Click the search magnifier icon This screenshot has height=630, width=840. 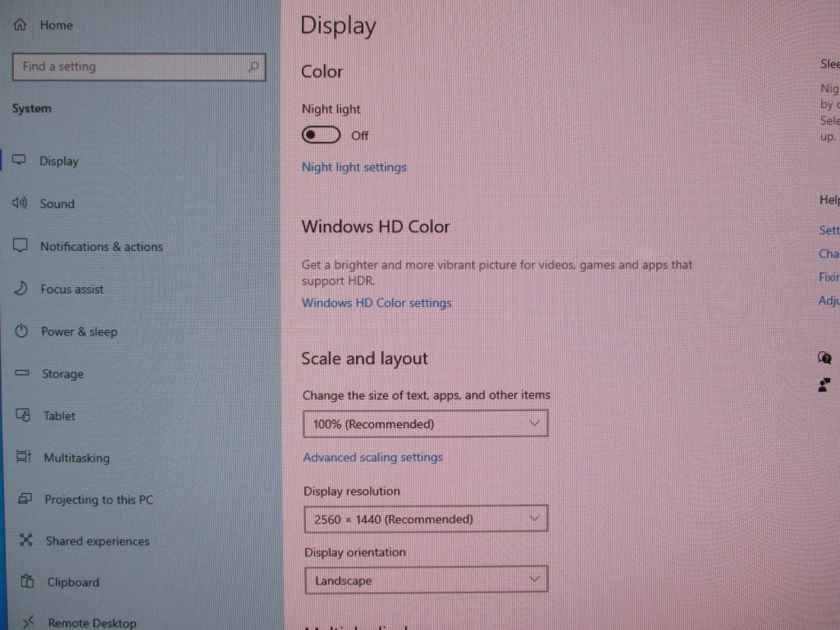[253, 67]
